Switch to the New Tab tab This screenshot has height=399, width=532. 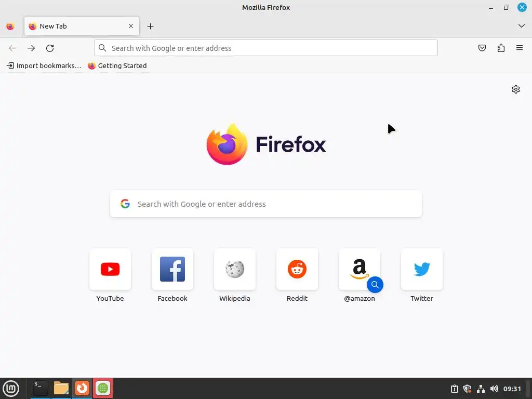[82, 26]
